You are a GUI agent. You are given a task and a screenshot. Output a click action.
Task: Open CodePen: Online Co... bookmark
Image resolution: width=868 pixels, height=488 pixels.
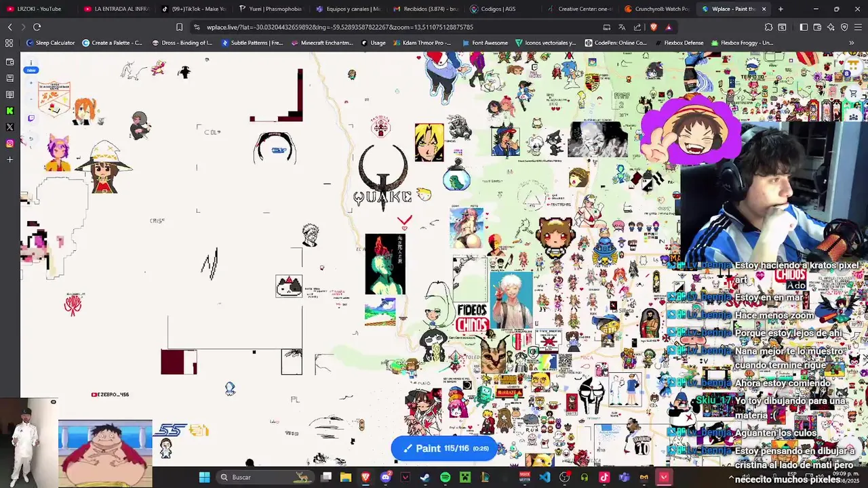click(616, 43)
